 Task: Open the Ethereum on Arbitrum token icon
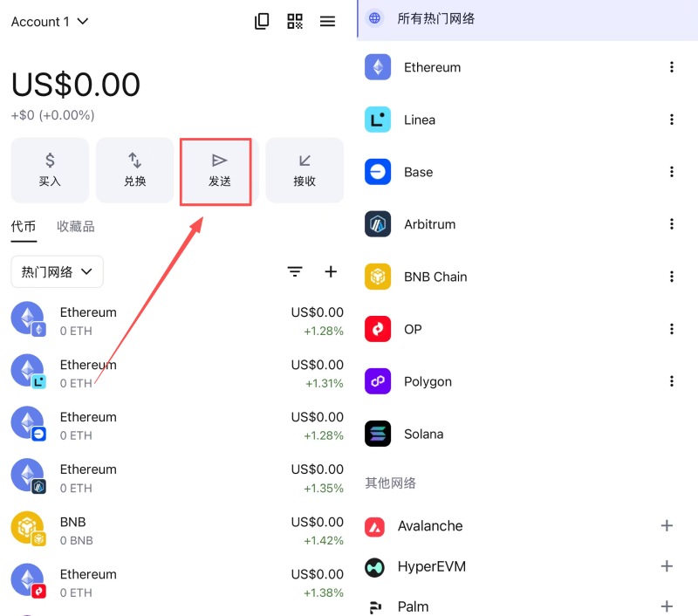tap(29, 476)
